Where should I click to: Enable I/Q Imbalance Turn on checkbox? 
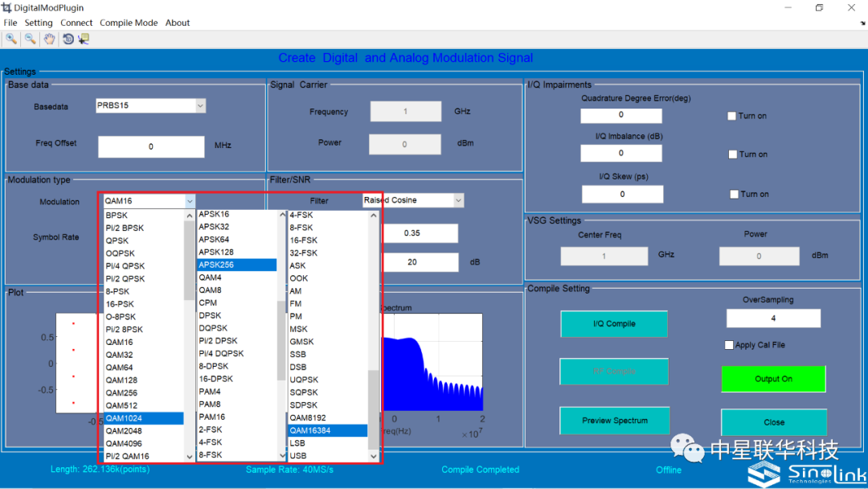point(733,154)
